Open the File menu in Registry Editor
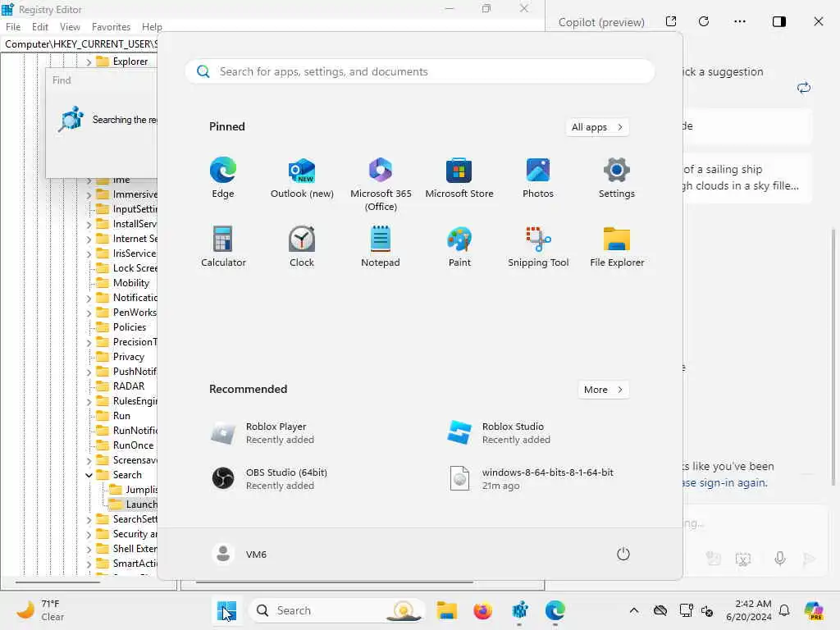 (13, 27)
